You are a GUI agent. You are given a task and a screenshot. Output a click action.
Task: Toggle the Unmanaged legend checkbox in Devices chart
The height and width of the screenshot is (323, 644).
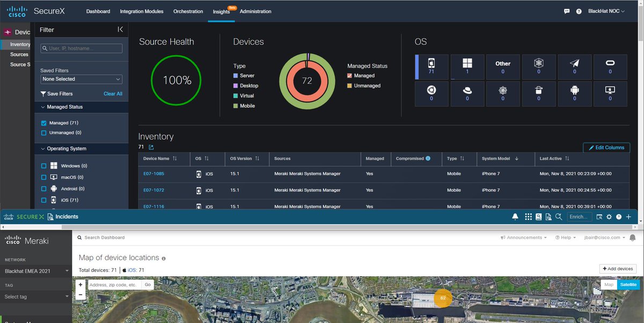(x=349, y=85)
